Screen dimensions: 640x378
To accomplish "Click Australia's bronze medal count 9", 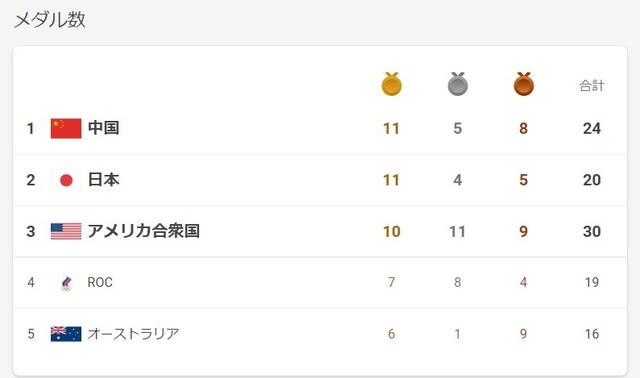I will tap(524, 334).
